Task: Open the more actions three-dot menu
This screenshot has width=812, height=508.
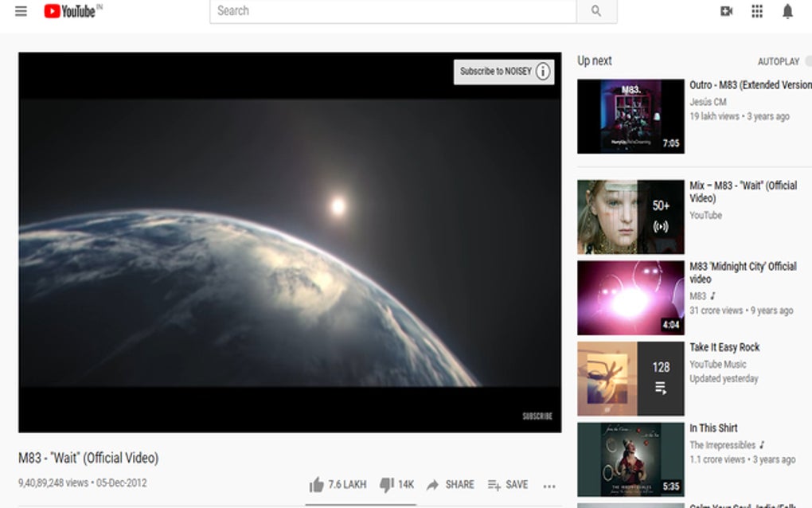Action: [548, 485]
